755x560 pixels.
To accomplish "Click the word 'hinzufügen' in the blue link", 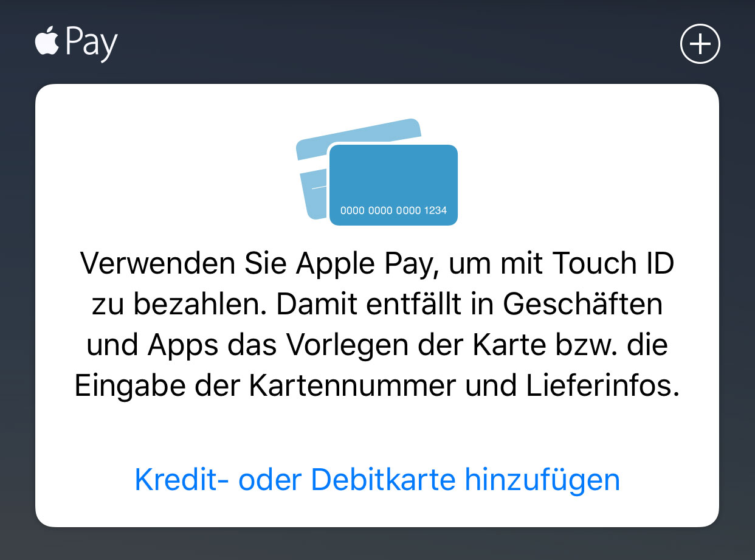I will coord(542,480).
